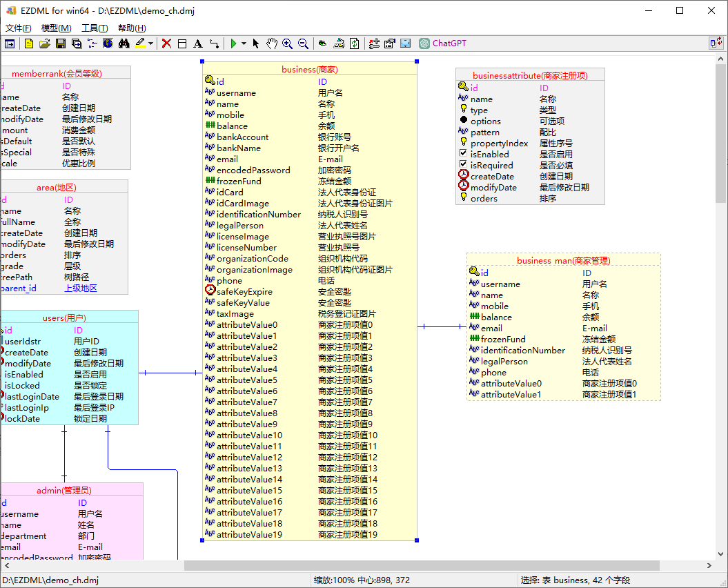
Task: Click the propertyIndex field in businessattribute
Action: point(499,144)
